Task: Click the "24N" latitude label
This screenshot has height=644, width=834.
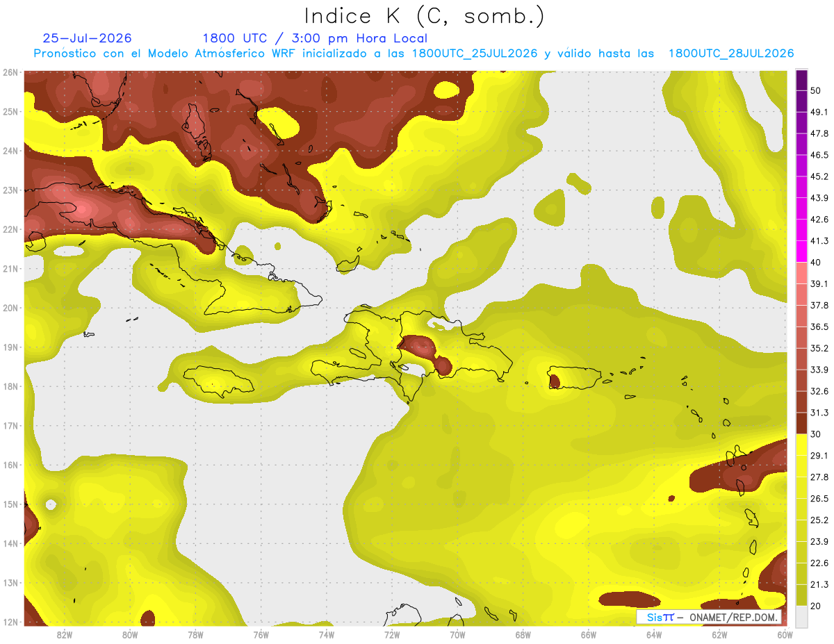Action: [x=10, y=151]
